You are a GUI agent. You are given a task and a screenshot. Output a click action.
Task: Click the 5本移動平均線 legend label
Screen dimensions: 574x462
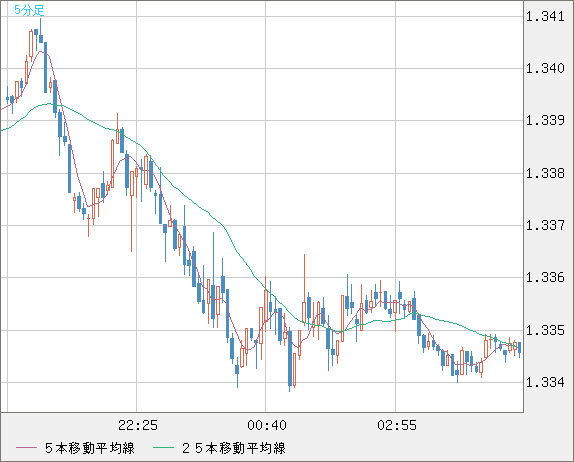click(x=90, y=448)
